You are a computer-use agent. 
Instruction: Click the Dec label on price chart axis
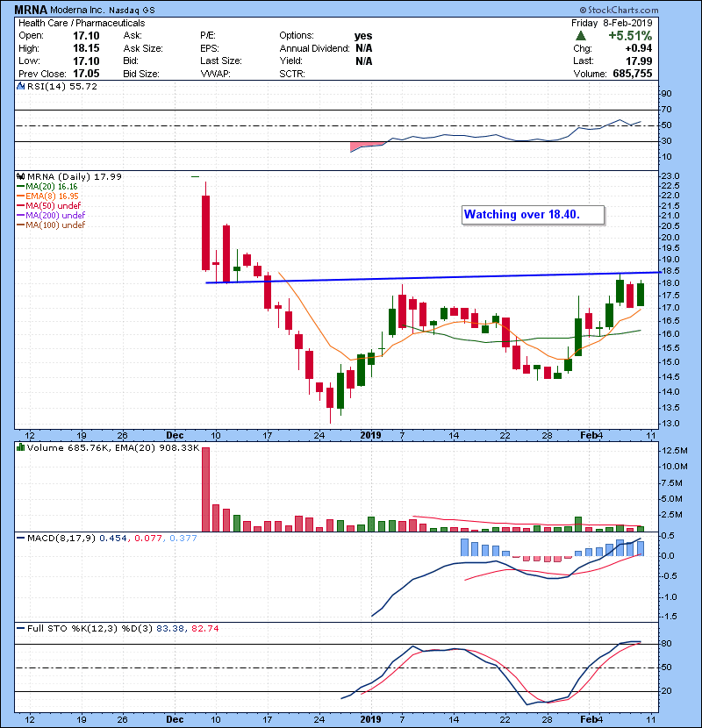pyautogui.click(x=175, y=436)
